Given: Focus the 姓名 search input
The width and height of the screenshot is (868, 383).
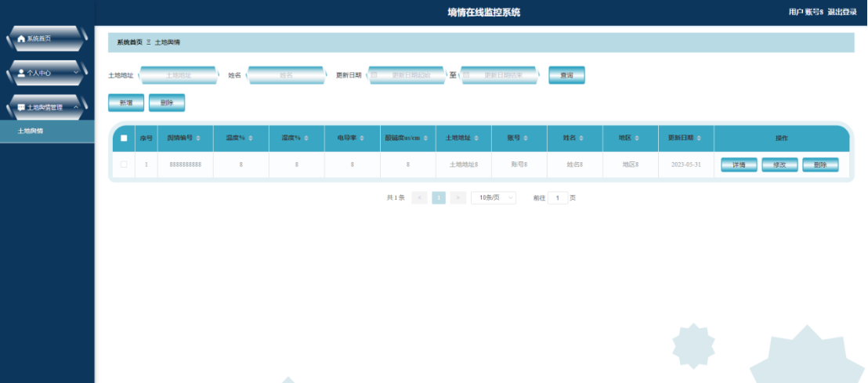Looking at the screenshot, I should click(286, 75).
